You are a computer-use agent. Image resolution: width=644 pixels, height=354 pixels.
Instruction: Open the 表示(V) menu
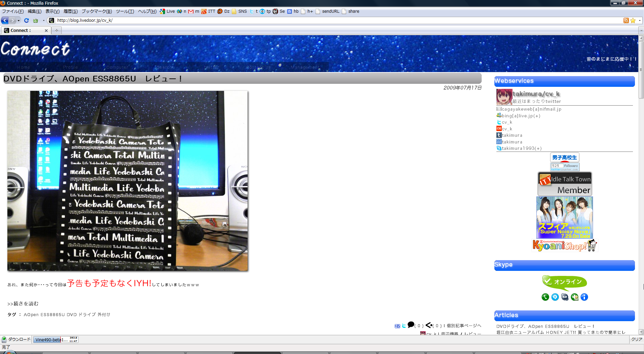52,11
